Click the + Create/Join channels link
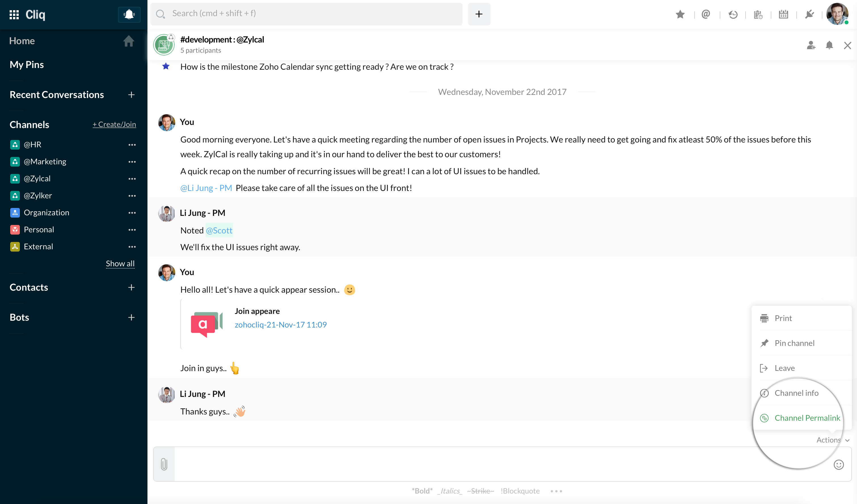Image resolution: width=857 pixels, height=504 pixels. point(114,124)
